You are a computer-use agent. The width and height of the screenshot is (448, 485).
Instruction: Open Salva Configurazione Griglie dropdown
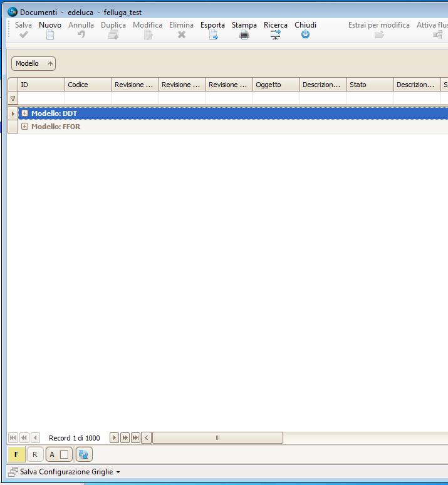click(x=118, y=472)
